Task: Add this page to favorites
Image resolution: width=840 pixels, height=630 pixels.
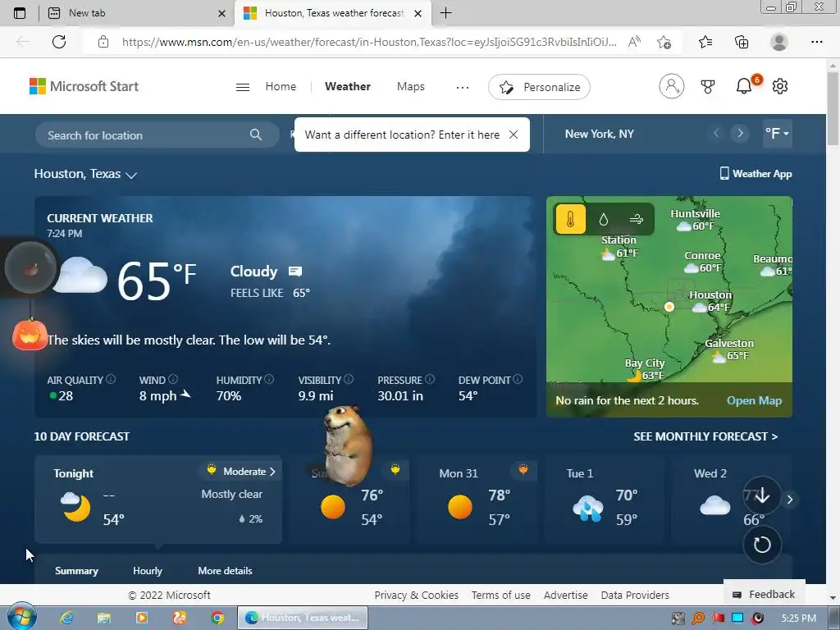Action: pos(664,42)
